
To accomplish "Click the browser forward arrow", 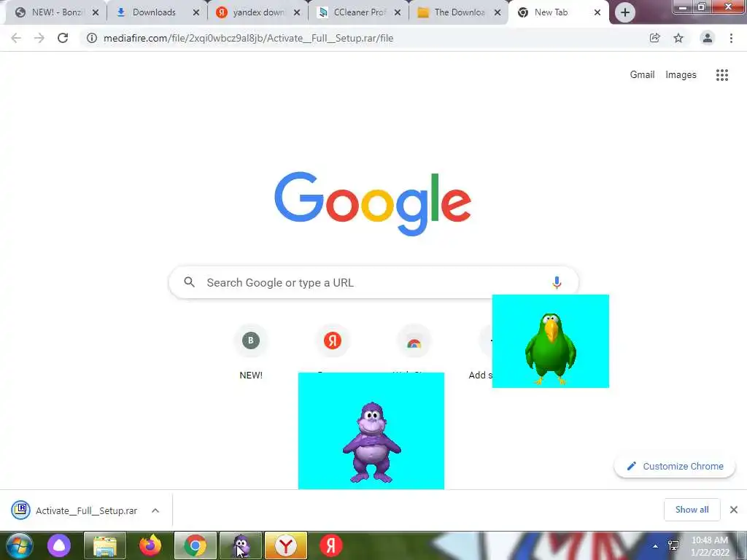I will [x=39, y=38].
